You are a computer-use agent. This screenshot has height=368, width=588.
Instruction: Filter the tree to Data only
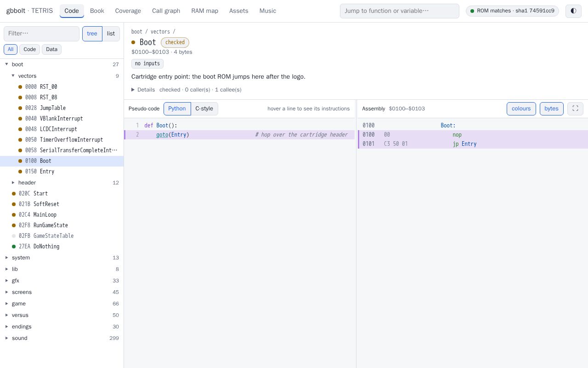tap(52, 49)
